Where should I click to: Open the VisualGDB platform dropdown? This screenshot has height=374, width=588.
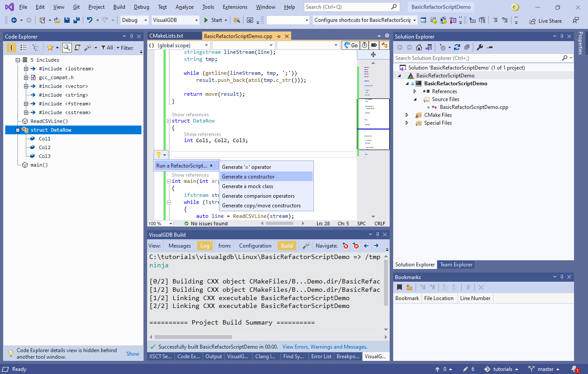click(176, 20)
